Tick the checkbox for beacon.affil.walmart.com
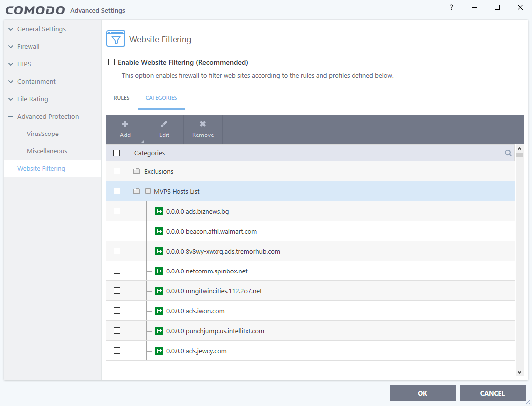This screenshot has height=406, width=532. (x=117, y=231)
